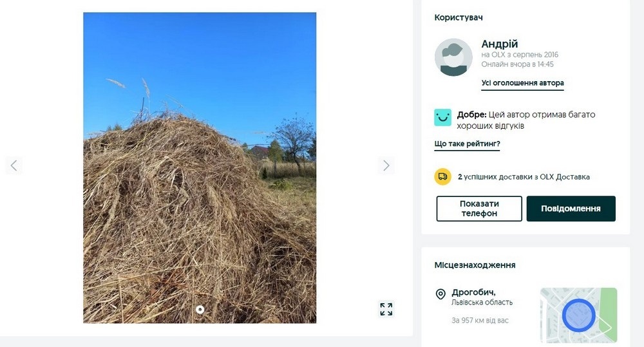Click the haystack listing photo
Viewport: 644px width, 347px height.
(x=200, y=167)
